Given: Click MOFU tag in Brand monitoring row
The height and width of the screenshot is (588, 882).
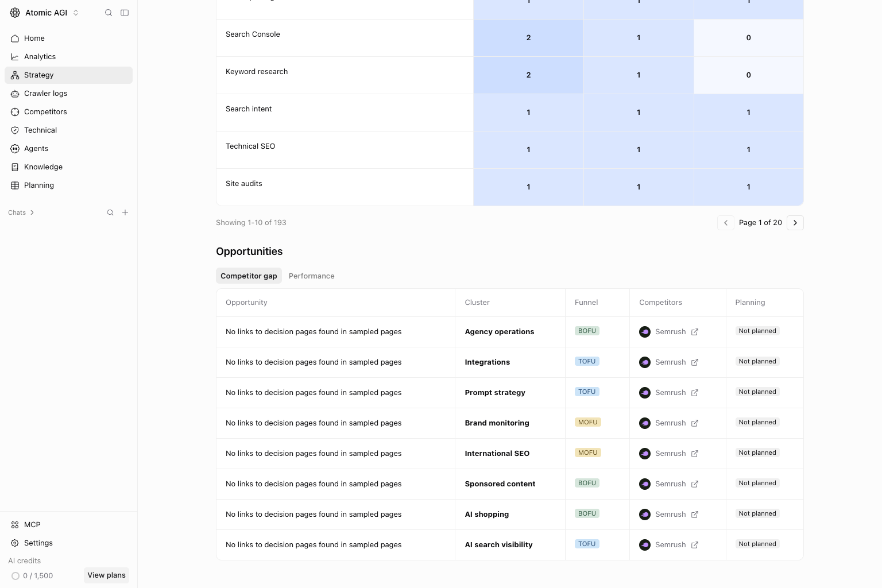Looking at the screenshot, I should [x=587, y=422].
